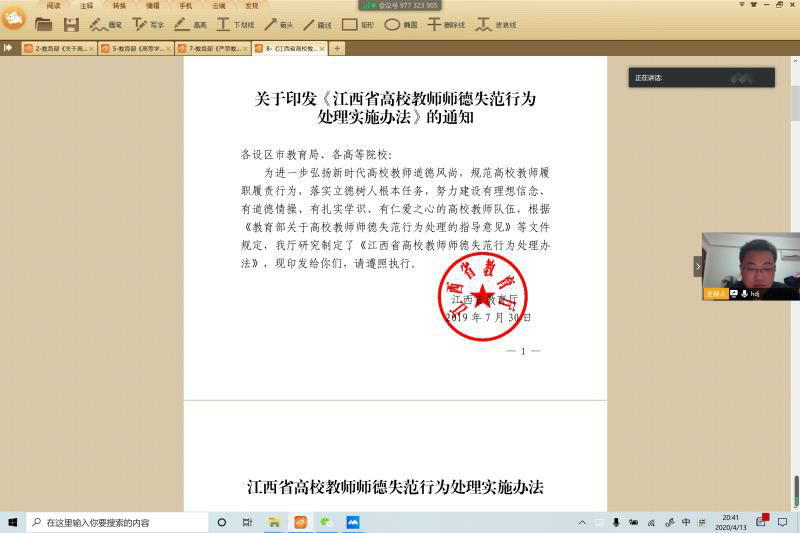Select the 高亮 highlight tool
800x533 pixels.
tap(190, 24)
